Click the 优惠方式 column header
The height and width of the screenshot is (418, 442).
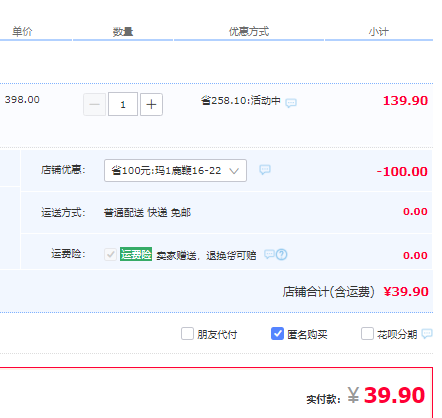pos(249,32)
